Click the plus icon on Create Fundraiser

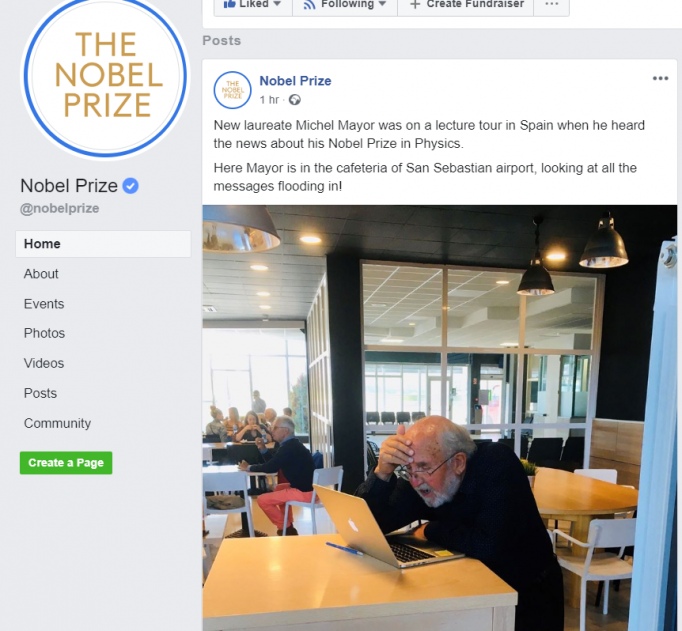click(415, 4)
